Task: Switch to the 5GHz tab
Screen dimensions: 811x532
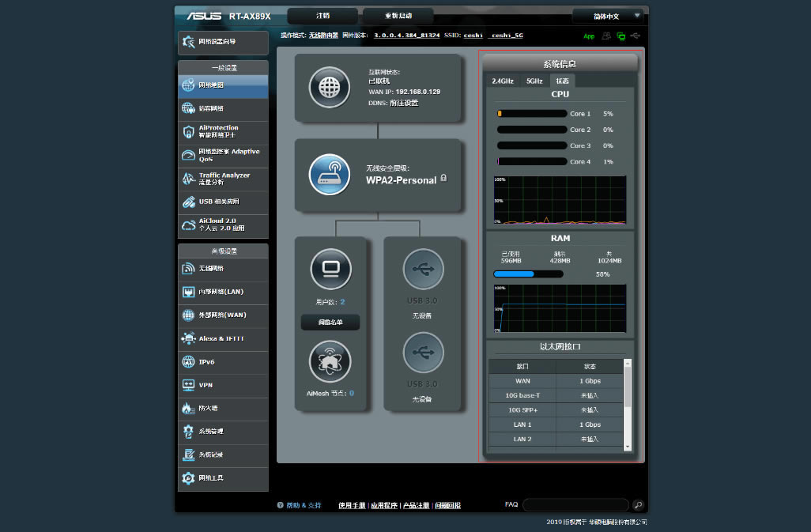Action: [x=534, y=81]
